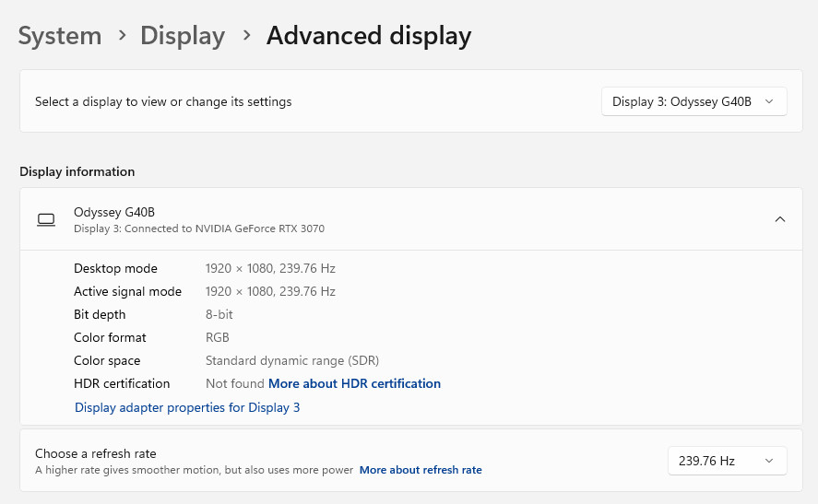Expand the 239.76 Hz refresh rate dropdown
The height and width of the screenshot is (504, 818).
(727, 461)
